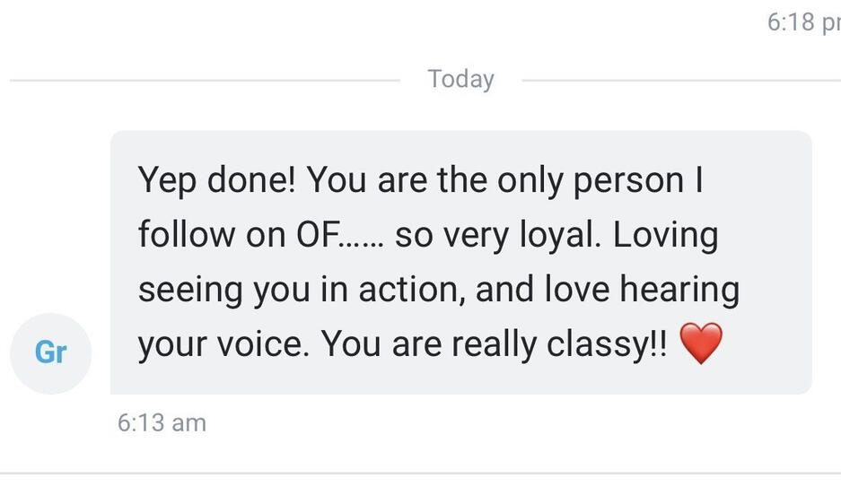
Task: Click the "OF" text in message
Action: pos(318,235)
